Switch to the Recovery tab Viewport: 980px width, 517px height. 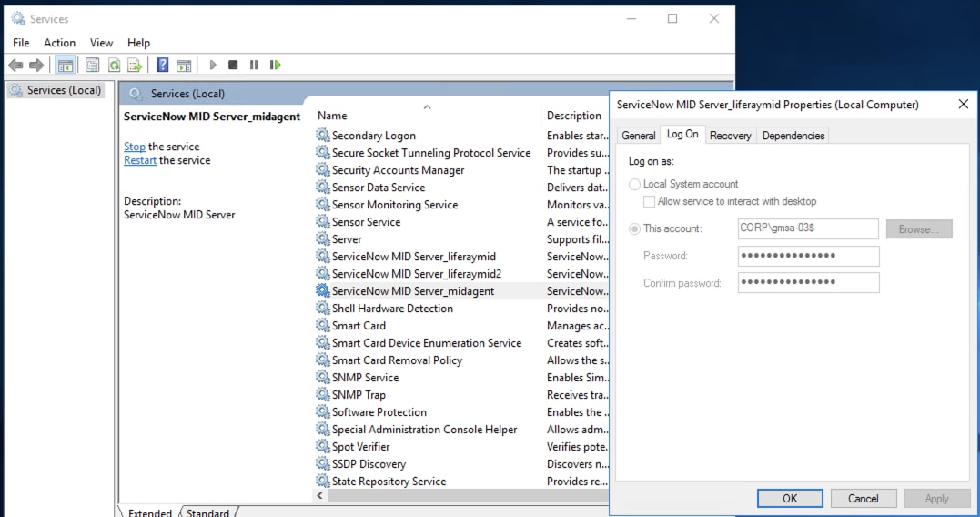click(x=730, y=136)
